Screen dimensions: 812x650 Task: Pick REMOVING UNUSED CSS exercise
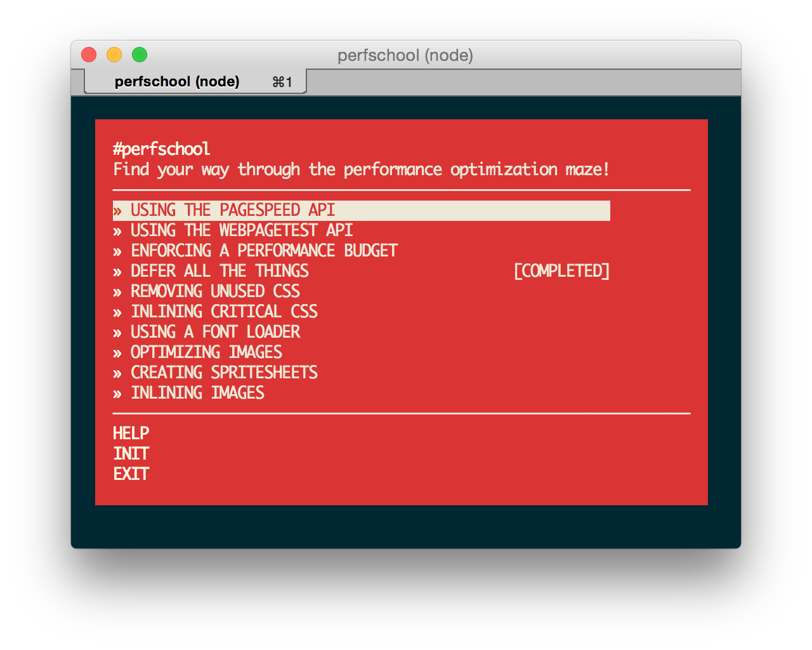pos(361,291)
